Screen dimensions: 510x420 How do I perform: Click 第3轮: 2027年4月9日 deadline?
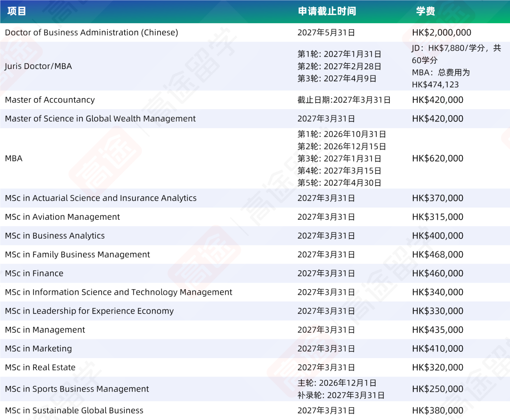[x=337, y=79]
